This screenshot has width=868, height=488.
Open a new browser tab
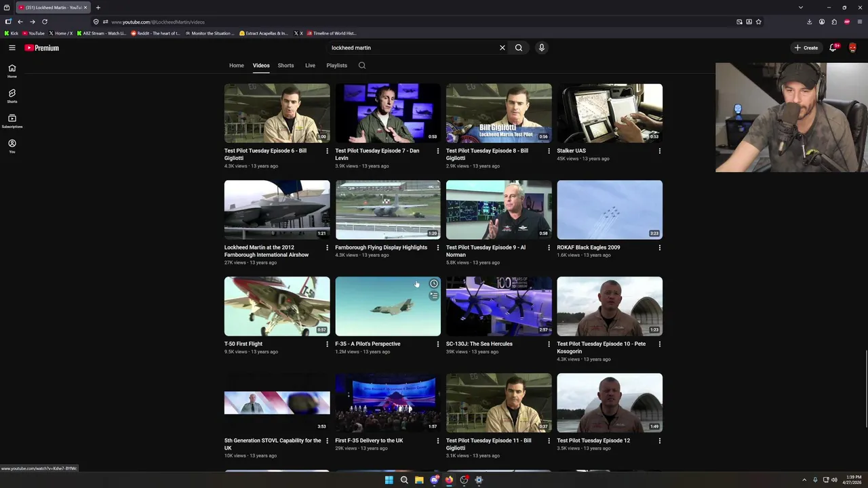(98, 7)
